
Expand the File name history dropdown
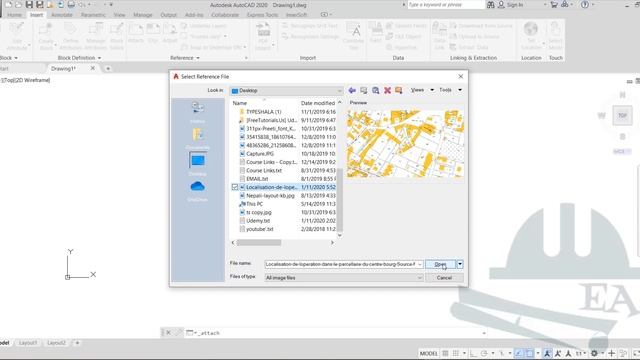coord(419,264)
